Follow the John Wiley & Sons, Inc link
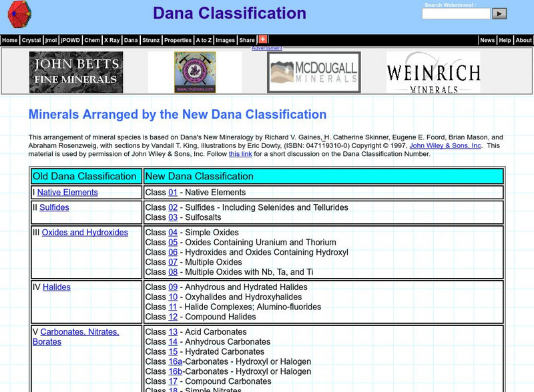Image resolution: width=534 pixels, height=392 pixels. coord(445,145)
